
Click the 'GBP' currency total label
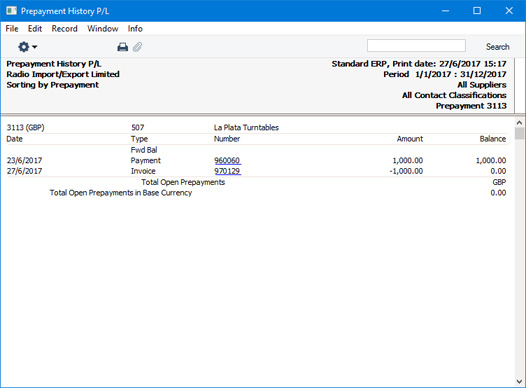[499, 182]
